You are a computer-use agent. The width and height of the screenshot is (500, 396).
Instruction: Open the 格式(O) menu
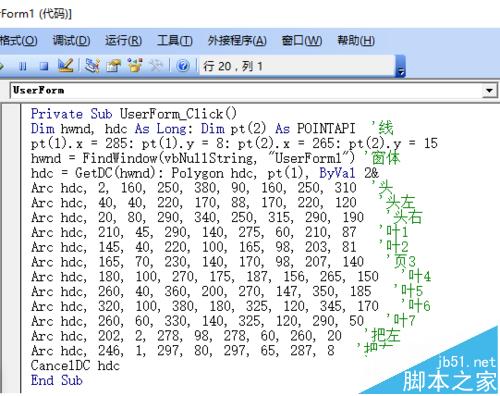click(x=19, y=41)
